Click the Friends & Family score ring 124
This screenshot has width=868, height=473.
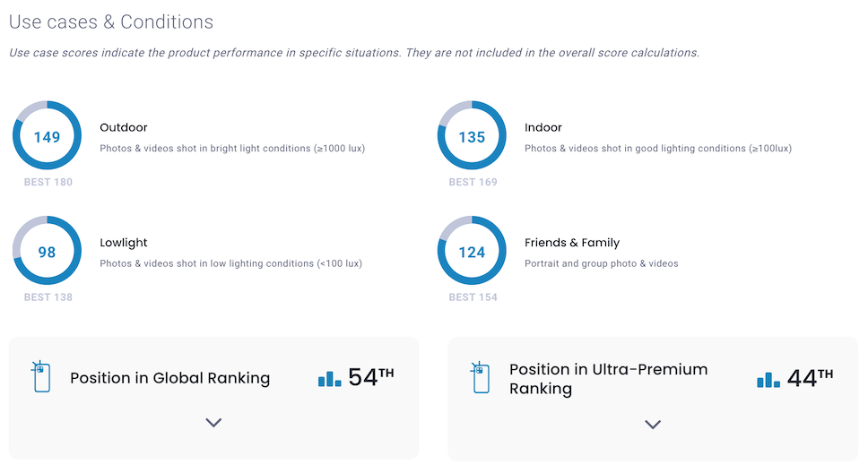(x=472, y=252)
